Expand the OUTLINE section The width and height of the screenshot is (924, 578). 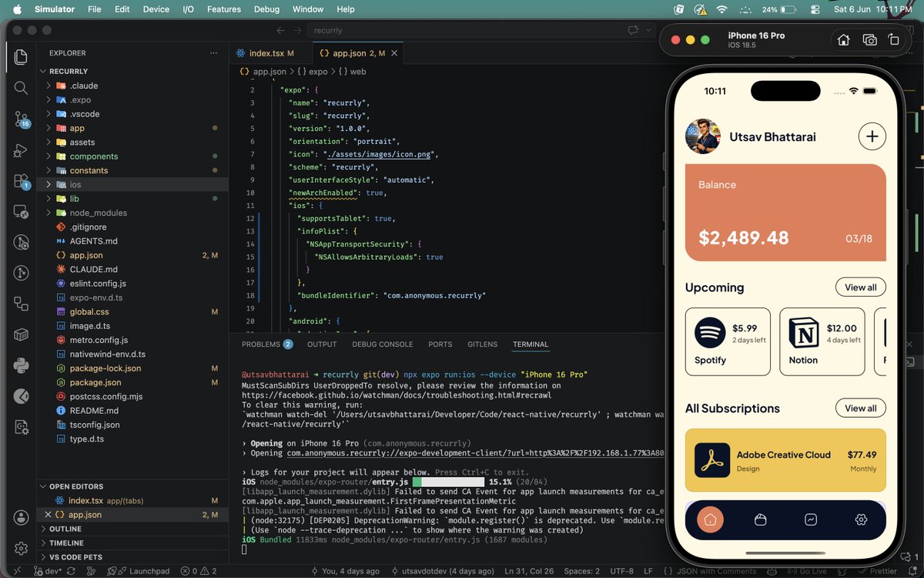tap(65, 529)
